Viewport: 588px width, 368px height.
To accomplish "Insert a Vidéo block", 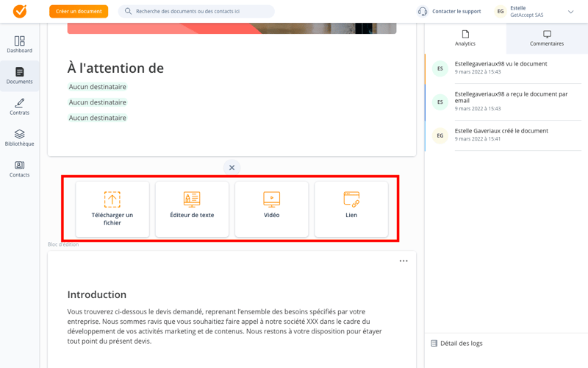I will (x=271, y=209).
